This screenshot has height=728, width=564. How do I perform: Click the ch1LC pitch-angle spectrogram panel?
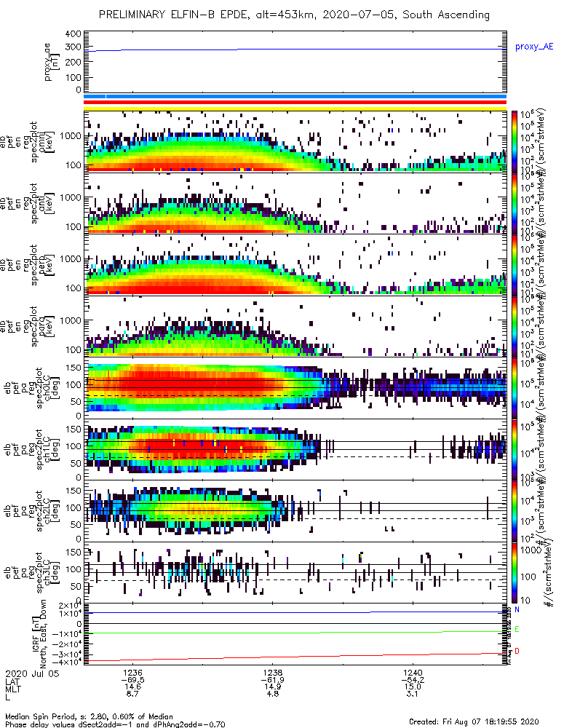click(295, 449)
